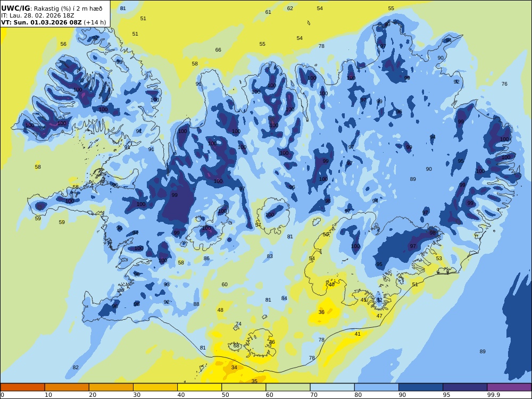This screenshot has width=532, height=399.
Task: Click the map value '53' in the southeast
Action: [x=439, y=258]
